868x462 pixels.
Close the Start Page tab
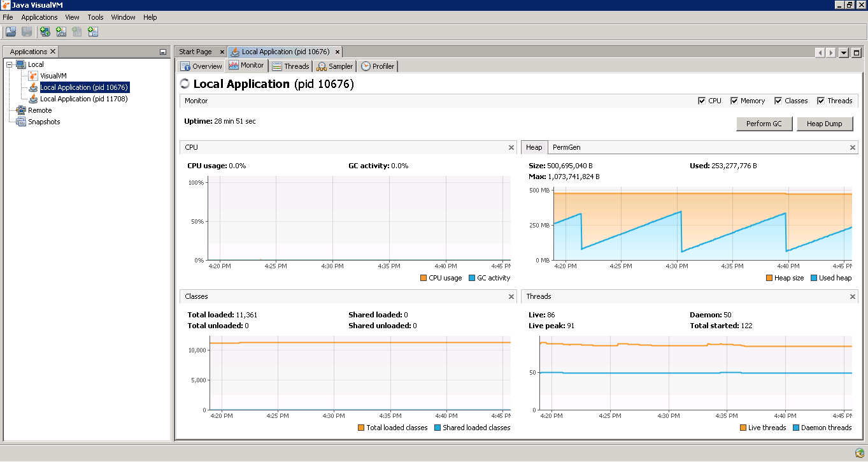(222, 52)
